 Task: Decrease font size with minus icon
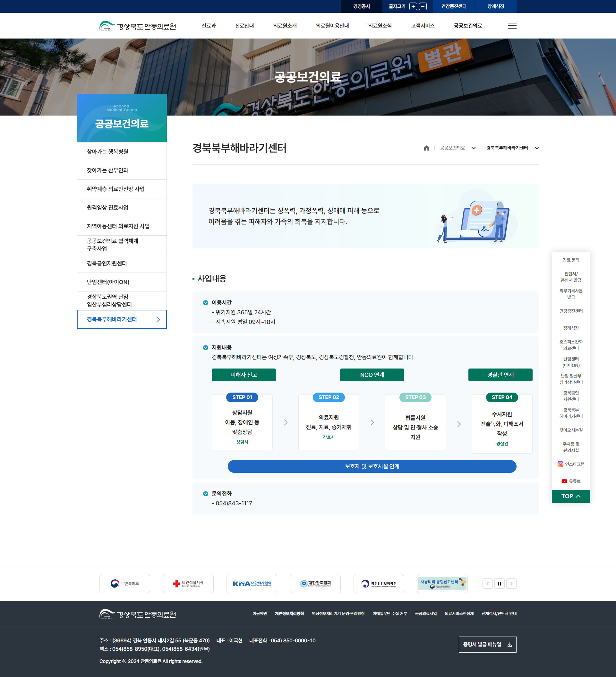[x=423, y=6]
